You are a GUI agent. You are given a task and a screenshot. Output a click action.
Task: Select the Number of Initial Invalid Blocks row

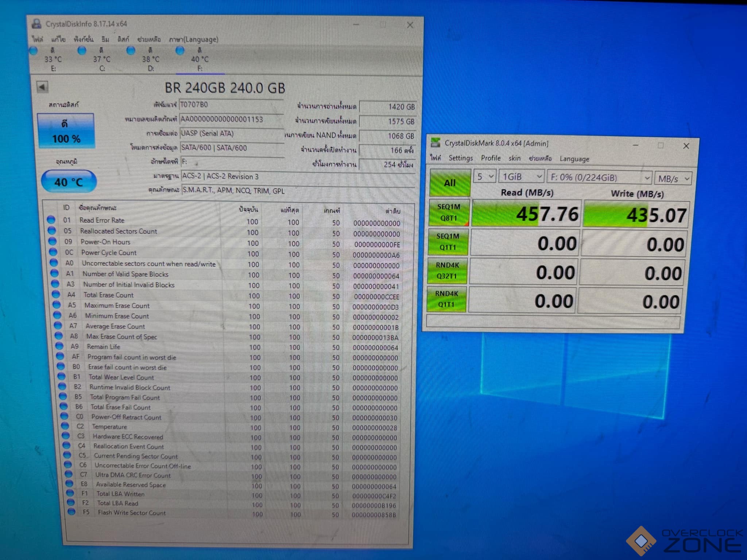tap(226, 285)
